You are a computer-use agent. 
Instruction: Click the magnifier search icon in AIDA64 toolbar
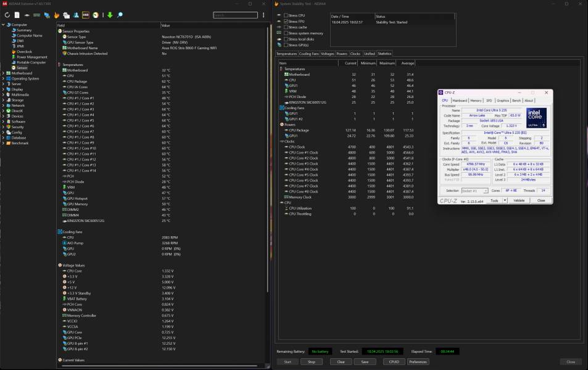120,15
